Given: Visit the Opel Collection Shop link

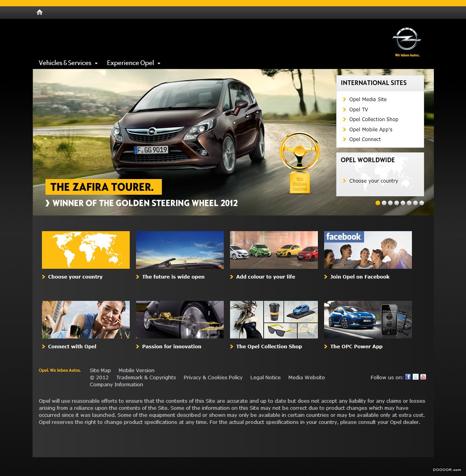Looking at the screenshot, I should pos(374,119).
